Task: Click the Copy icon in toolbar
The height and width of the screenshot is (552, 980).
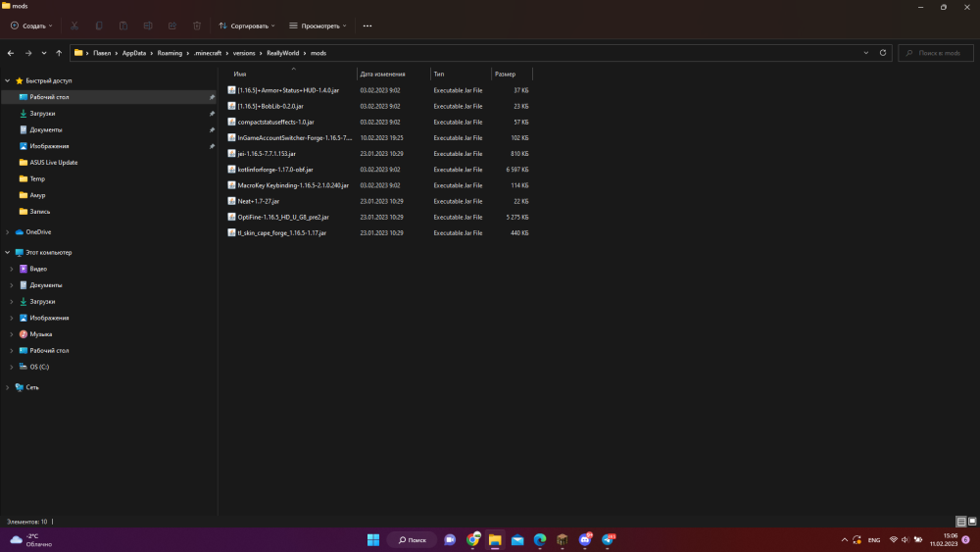Action: point(99,25)
